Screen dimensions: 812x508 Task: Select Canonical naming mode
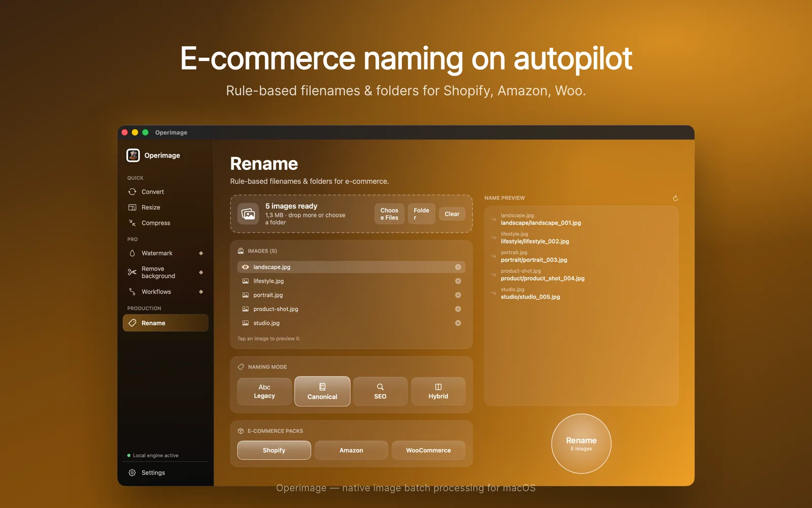click(322, 391)
